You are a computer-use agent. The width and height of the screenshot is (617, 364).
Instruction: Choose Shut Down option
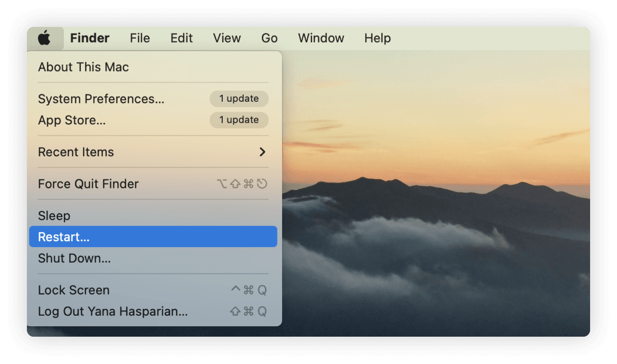pos(74,258)
